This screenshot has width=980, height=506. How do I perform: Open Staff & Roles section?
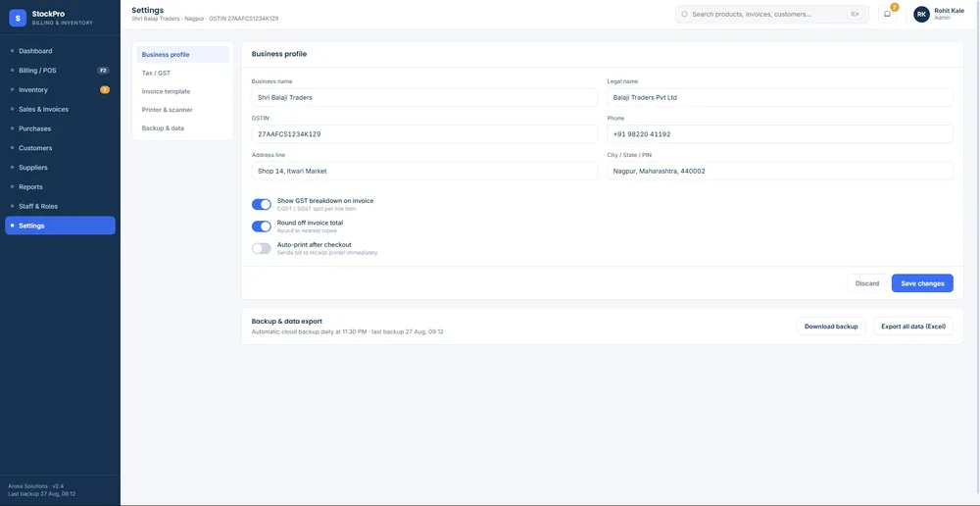60,206
